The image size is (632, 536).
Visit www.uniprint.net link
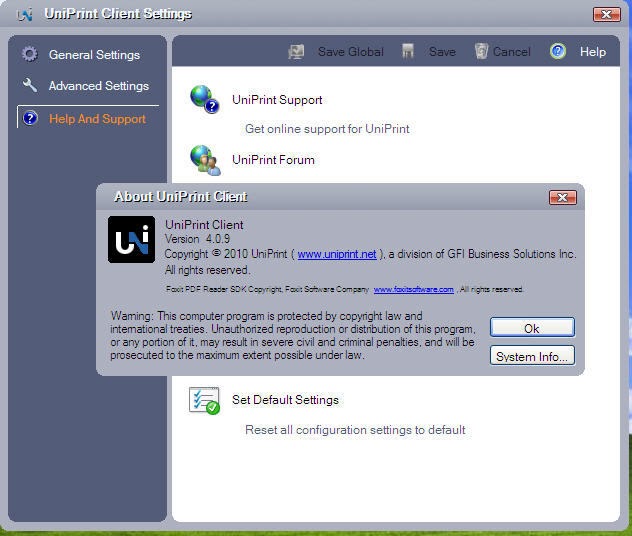coord(337,254)
